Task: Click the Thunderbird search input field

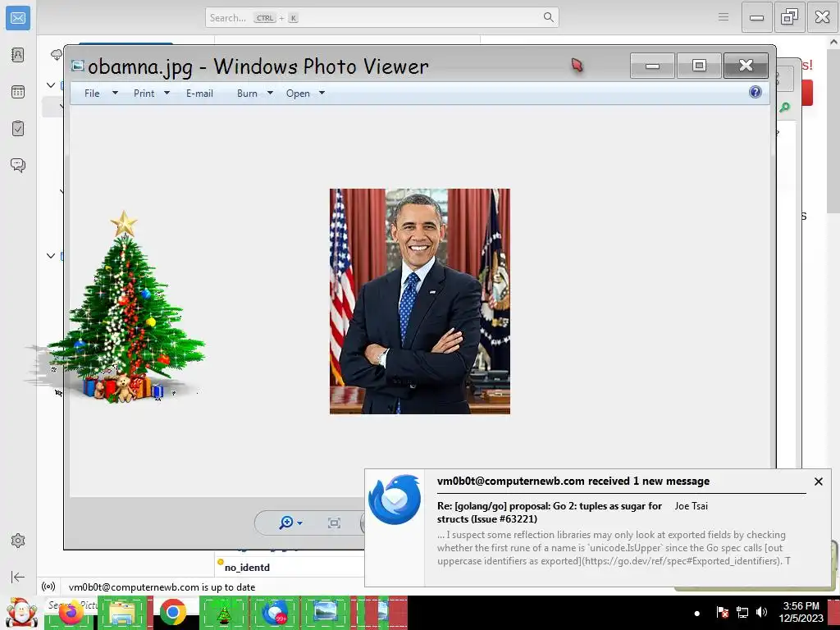Action: [382, 17]
